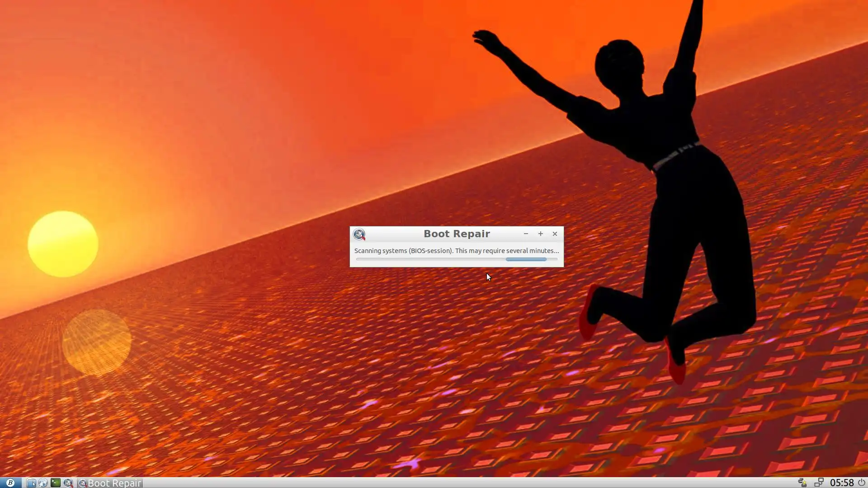
Task: Open the network connections tray icon
Action: pos(818,483)
